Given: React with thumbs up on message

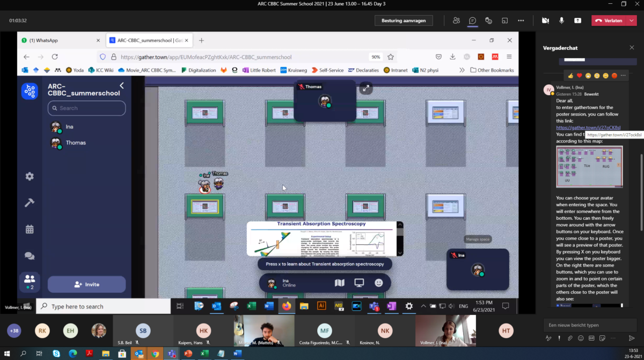Looking at the screenshot, I should click(x=571, y=75).
